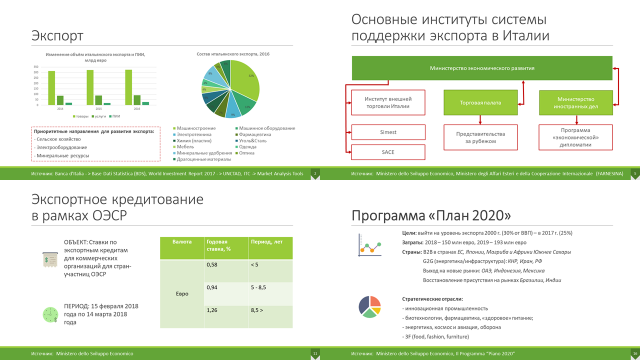The width and height of the screenshot is (640, 360).
Task: Select the Затраты 2018 – 150 млн евро line
Action: click(x=464, y=242)
